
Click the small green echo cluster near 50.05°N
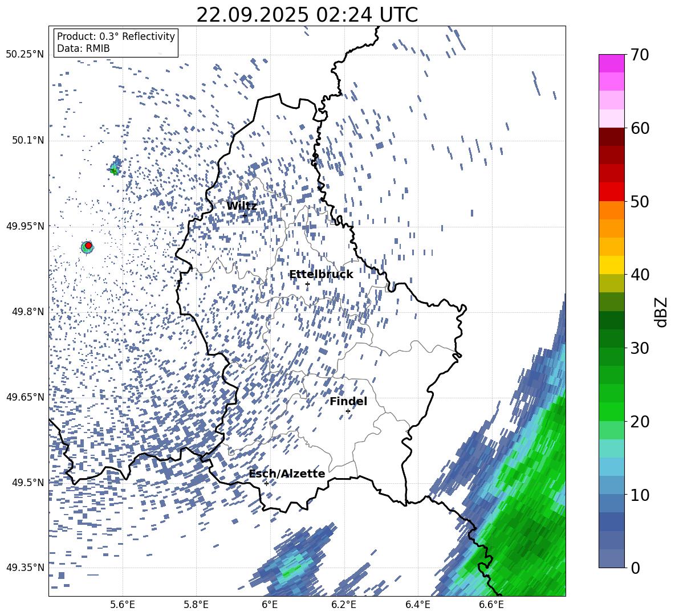coord(115,168)
